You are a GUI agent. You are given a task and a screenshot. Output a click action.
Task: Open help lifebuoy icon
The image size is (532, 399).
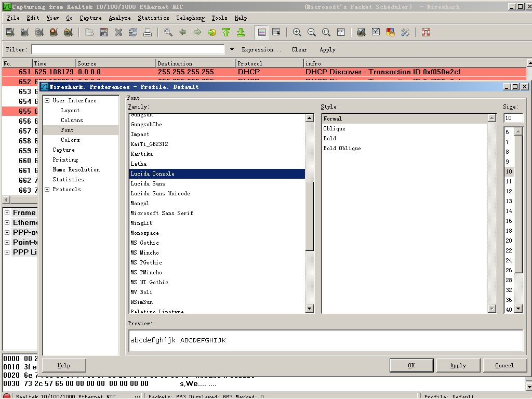pos(426,32)
